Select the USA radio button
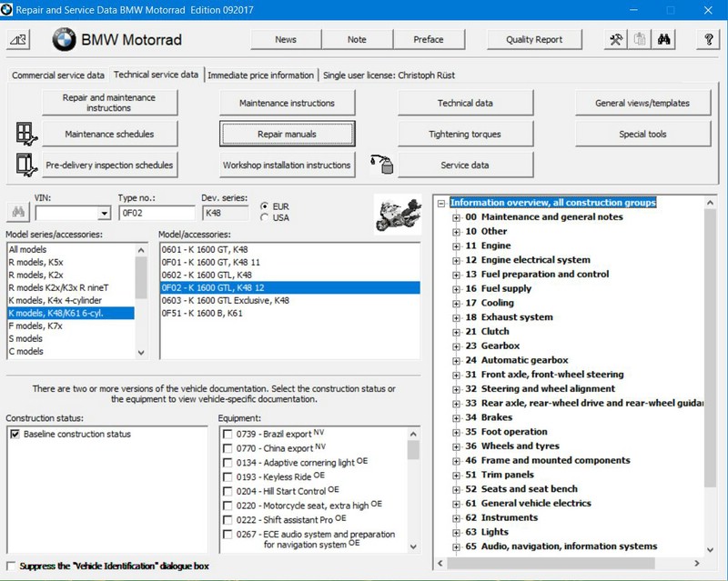This screenshot has width=728, height=581. coord(265,217)
